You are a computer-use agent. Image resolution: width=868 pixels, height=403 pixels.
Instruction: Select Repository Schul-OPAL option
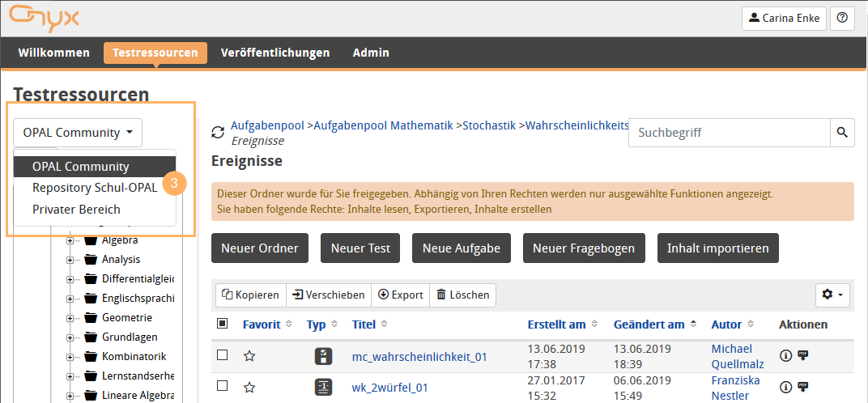(95, 189)
